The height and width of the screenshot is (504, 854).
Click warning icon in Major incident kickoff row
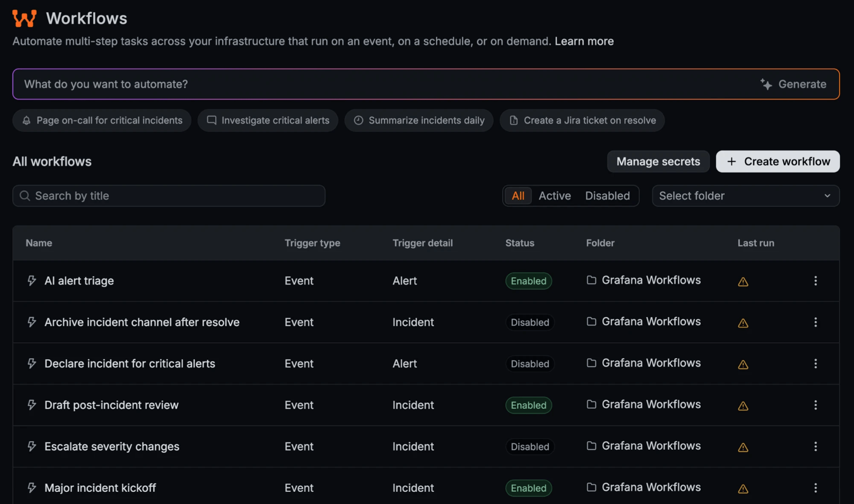tap(743, 489)
